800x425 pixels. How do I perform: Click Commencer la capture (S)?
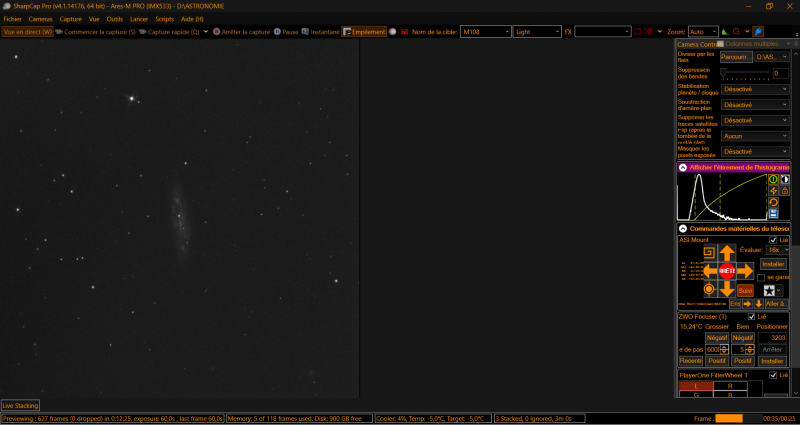(96, 32)
